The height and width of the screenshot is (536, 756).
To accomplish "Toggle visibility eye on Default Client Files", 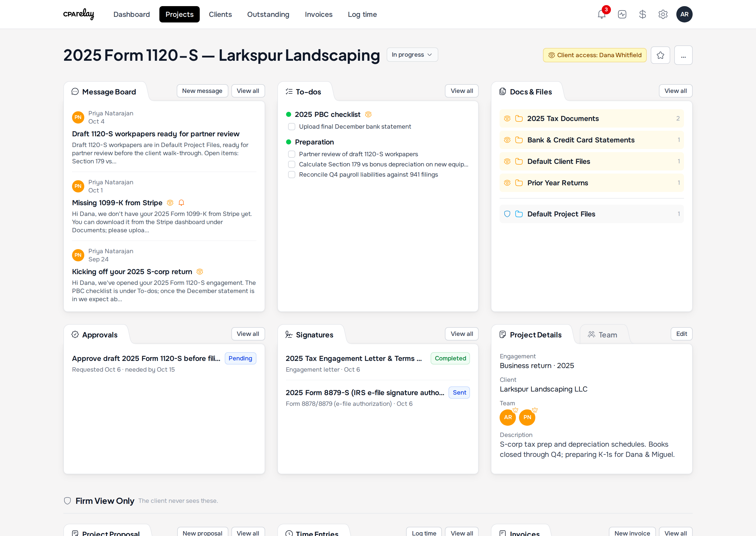I will 507,161.
